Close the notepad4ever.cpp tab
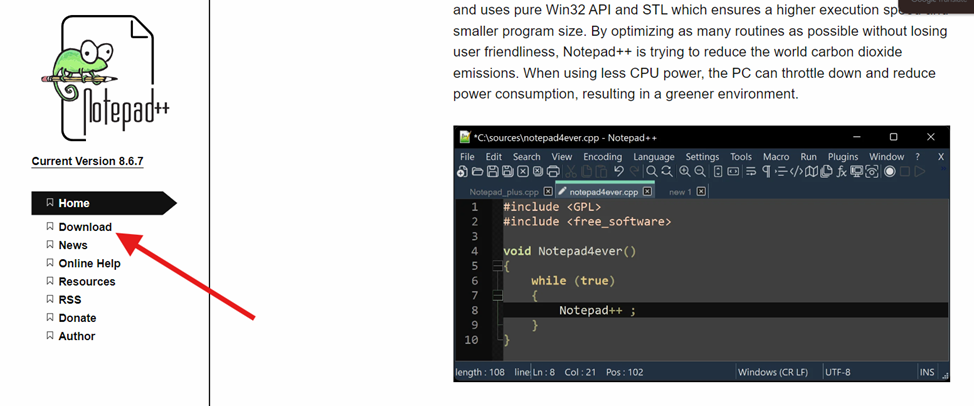 coord(647,191)
